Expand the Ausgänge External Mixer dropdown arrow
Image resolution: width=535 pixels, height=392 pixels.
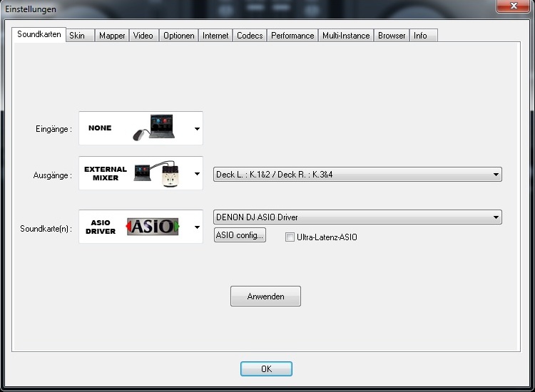(197, 174)
